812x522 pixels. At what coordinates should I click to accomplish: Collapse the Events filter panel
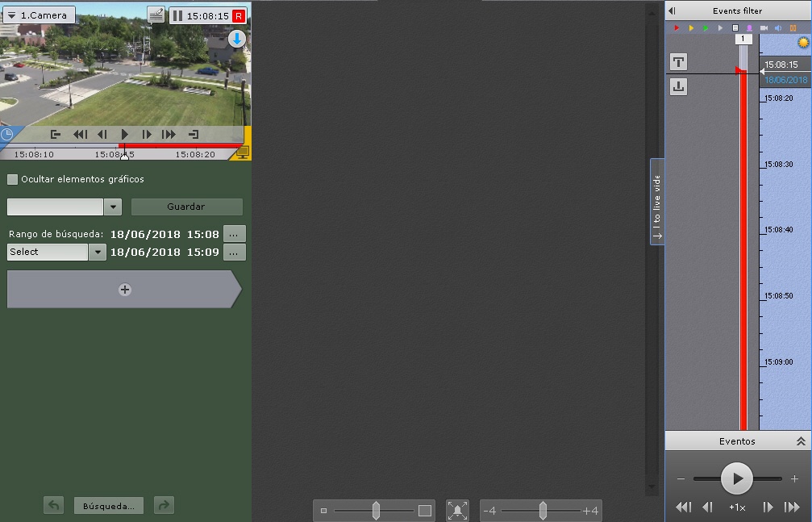tap(673, 10)
